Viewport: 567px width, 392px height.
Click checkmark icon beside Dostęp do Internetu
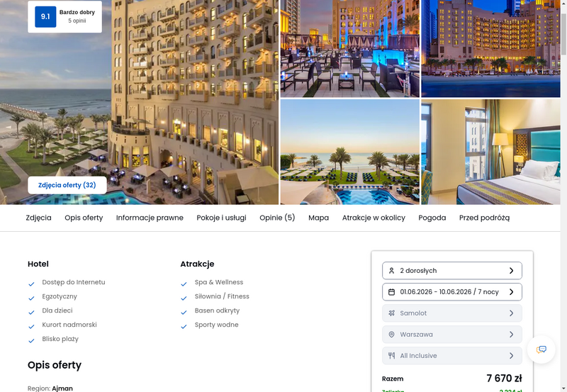click(31, 284)
